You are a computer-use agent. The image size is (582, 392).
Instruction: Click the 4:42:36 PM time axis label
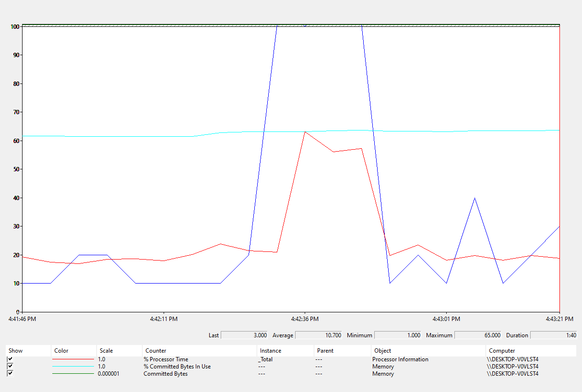tap(305, 319)
